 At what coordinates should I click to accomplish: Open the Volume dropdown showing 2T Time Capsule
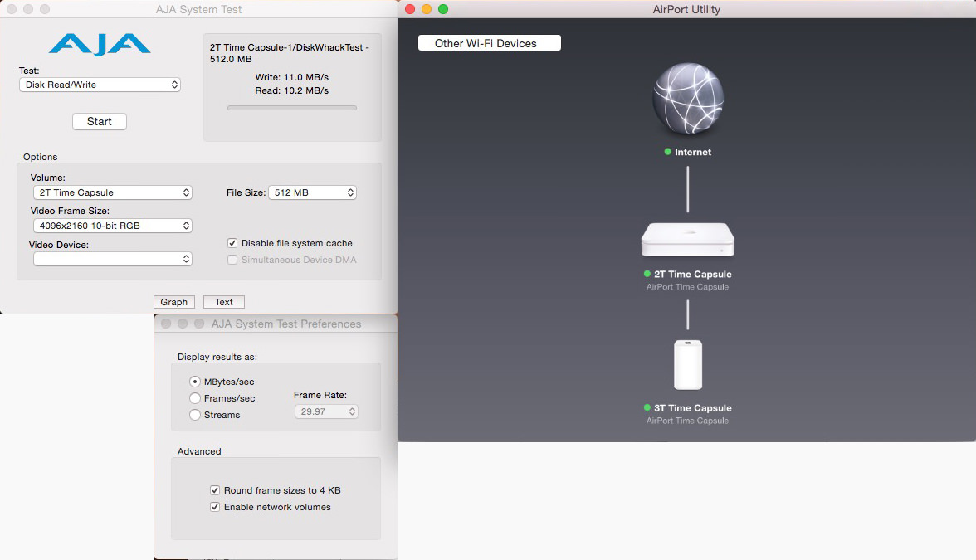[x=113, y=192]
